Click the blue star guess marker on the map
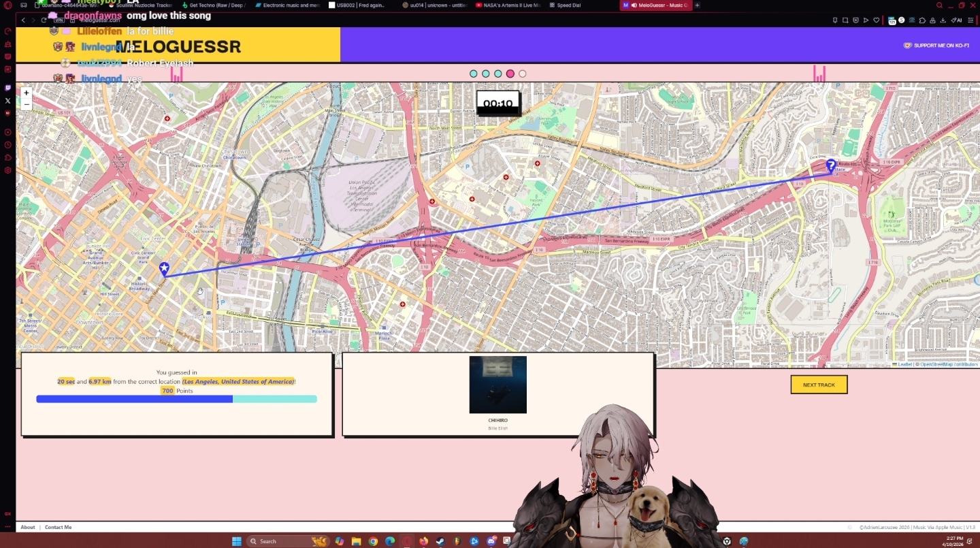980x548 pixels. (164, 269)
